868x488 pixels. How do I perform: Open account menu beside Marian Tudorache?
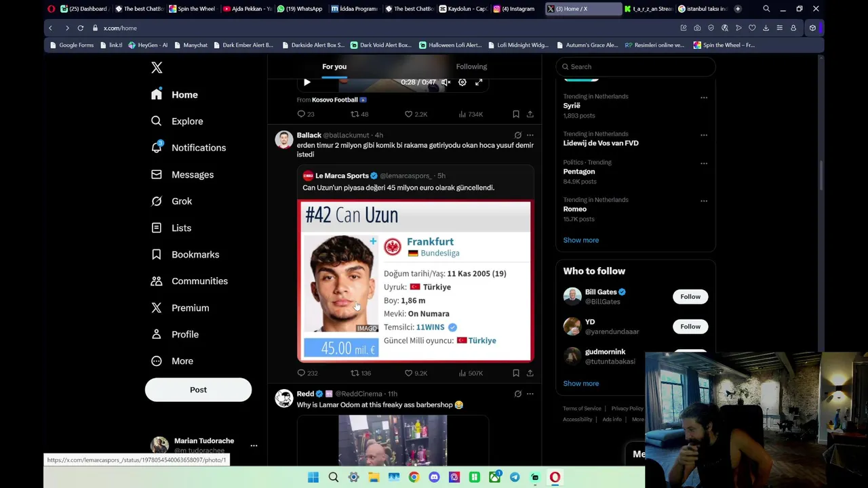pos(254,445)
